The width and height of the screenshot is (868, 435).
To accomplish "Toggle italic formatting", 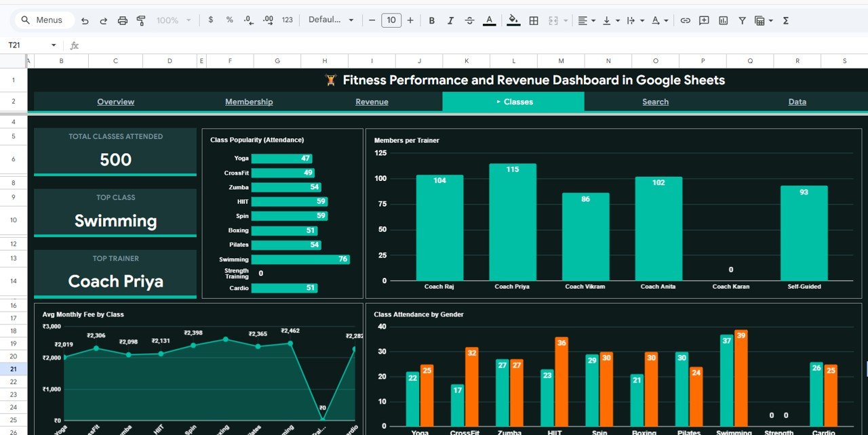I will tap(450, 20).
